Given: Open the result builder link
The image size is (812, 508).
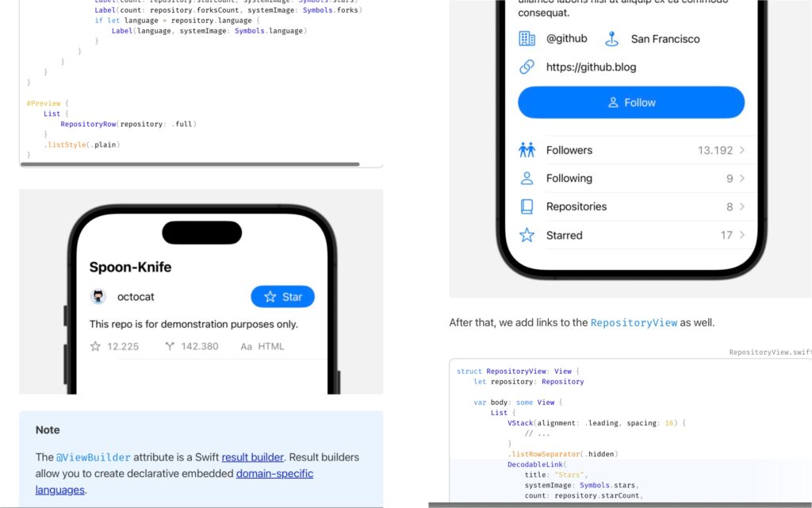Looking at the screenshot, I should pyautogui.click(x=253, y=457).
